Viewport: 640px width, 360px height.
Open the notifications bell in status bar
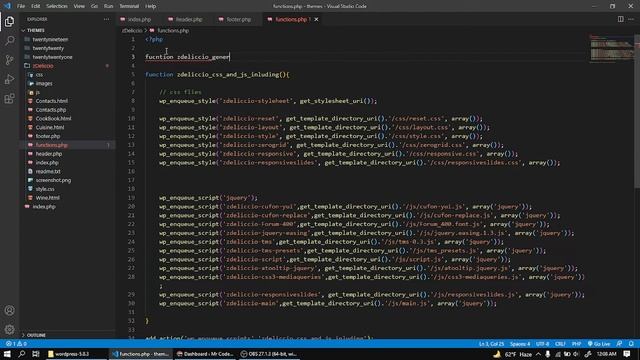(x=631, y=344)
